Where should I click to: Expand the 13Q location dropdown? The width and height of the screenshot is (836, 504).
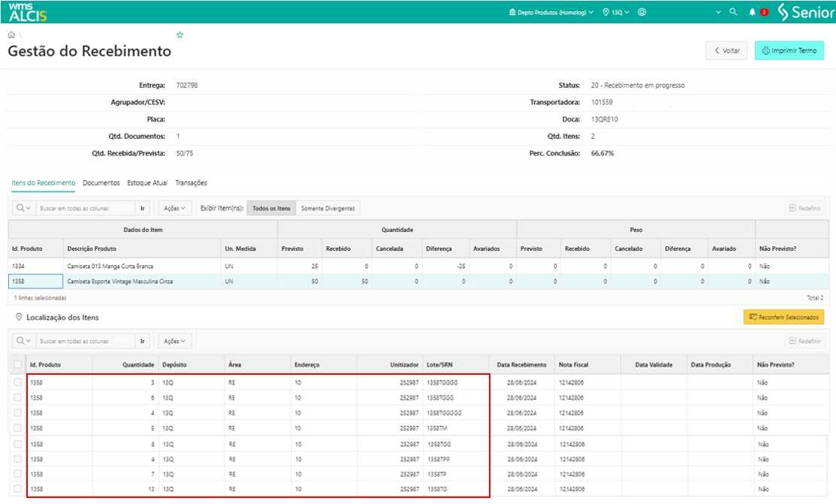coord(616,12)
